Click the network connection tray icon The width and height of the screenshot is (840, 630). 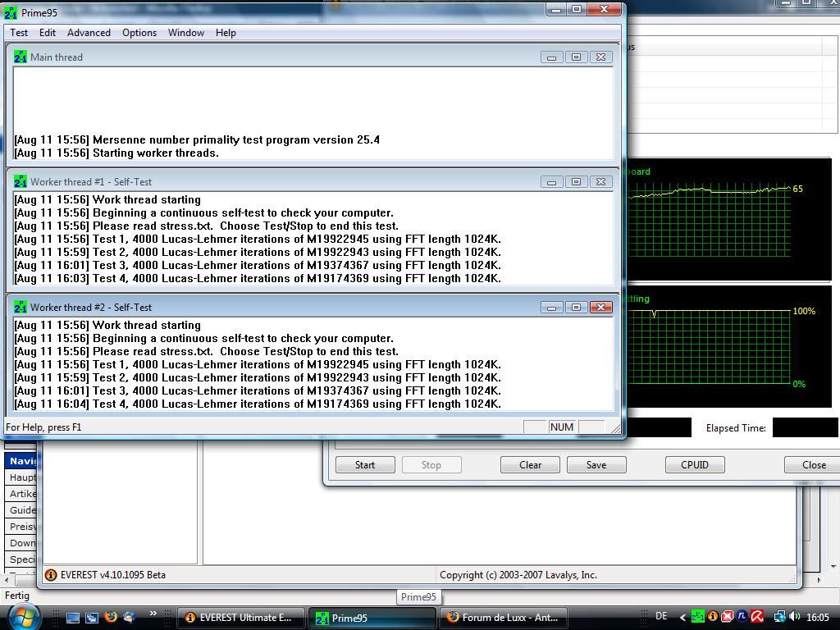[x=780, y=617]
